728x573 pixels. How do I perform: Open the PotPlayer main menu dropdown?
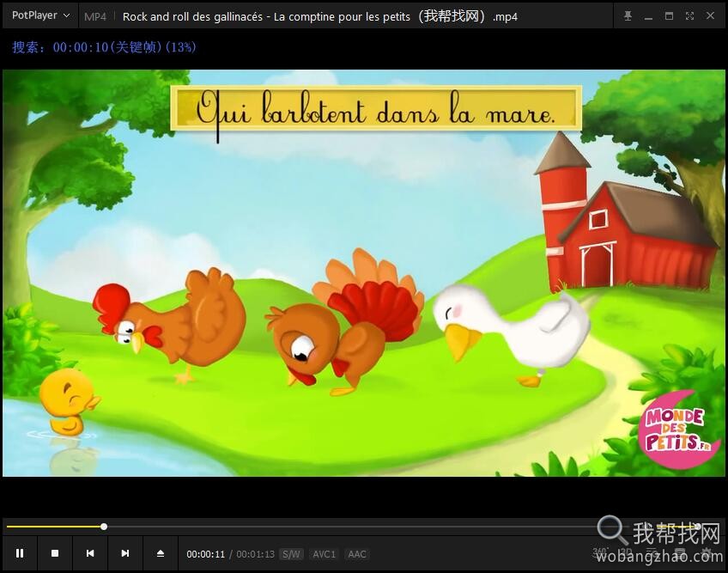41,15
